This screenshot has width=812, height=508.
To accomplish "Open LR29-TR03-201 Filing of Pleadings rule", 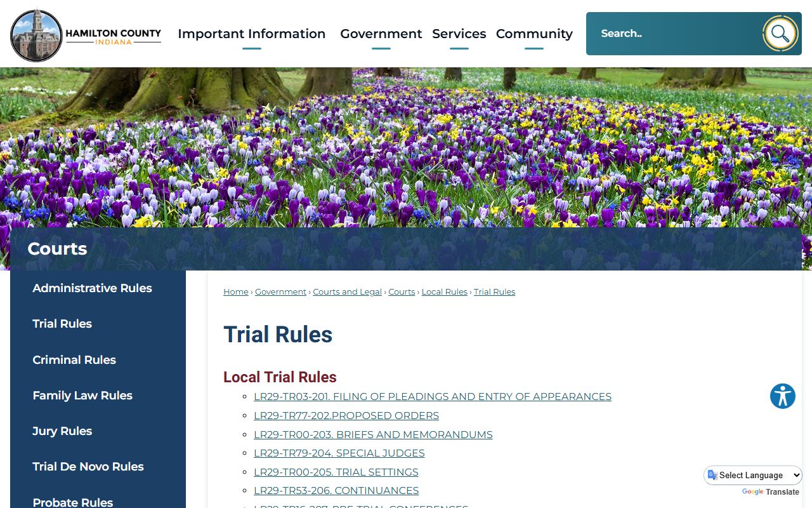I will [433, 397].
